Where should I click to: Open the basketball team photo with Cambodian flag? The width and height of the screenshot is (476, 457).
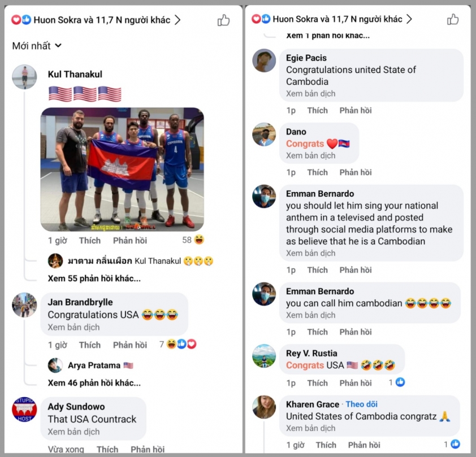[122, 169]
